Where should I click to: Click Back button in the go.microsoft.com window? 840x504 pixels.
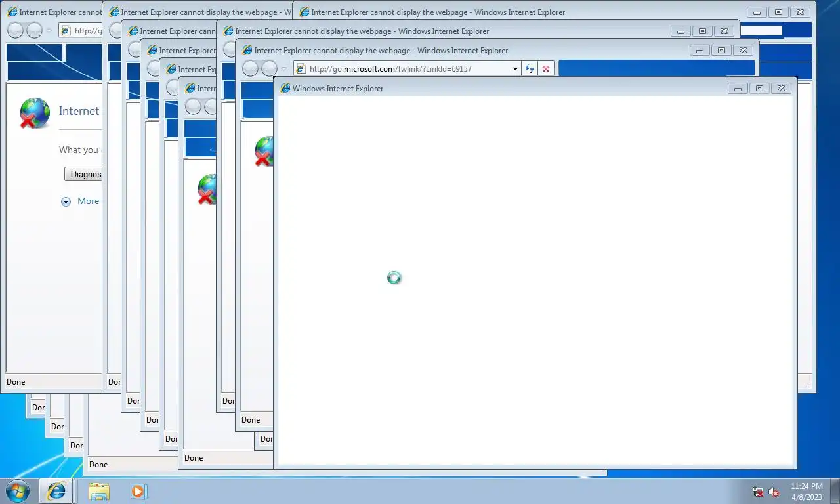(x=250, y=68)
